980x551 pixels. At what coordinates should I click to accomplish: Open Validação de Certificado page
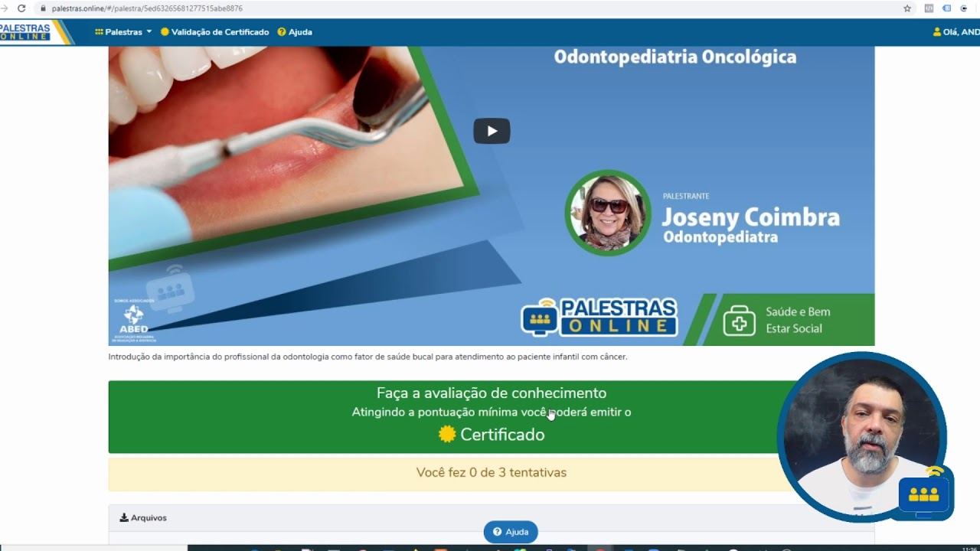tap(214, 32)
